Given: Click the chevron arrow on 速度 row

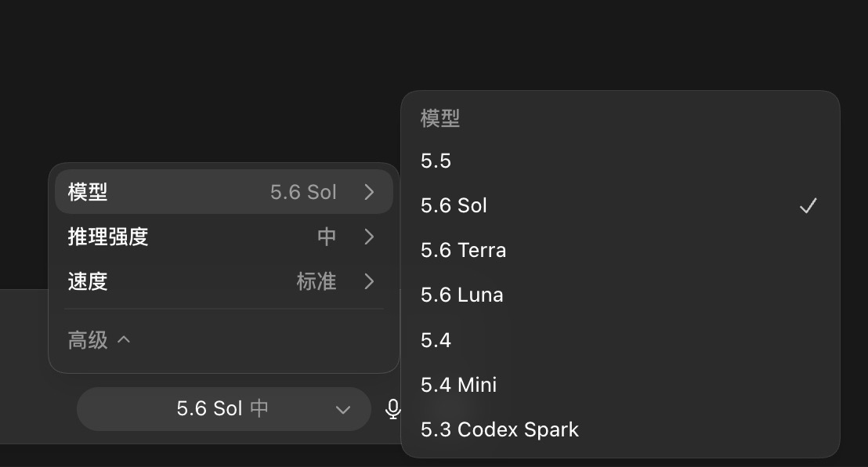Looking at the screenshot, I should 369,281.
